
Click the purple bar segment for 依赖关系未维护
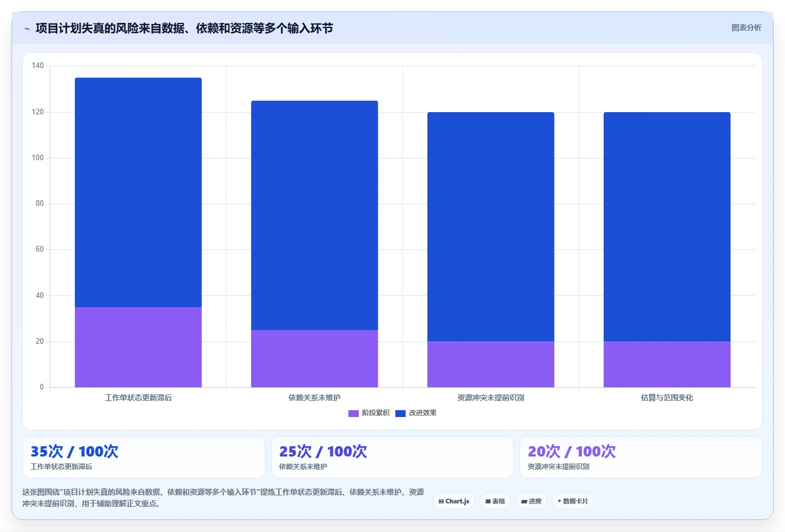[315, 359]
